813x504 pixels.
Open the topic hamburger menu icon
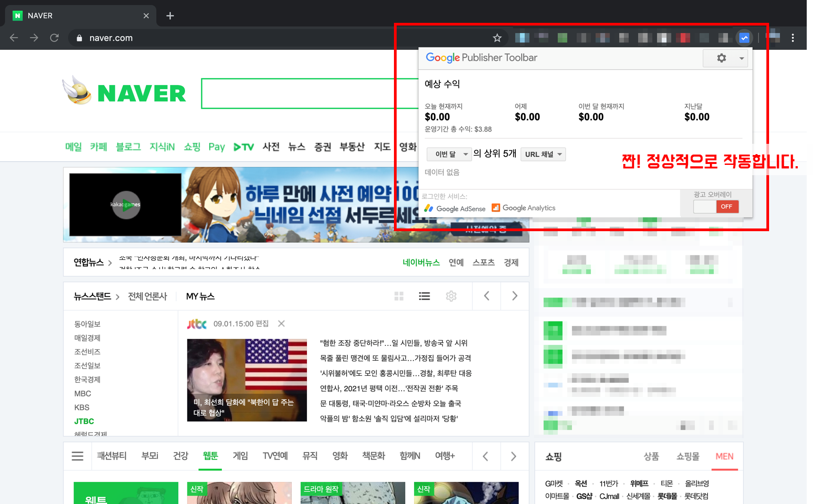tap(78, 456)
